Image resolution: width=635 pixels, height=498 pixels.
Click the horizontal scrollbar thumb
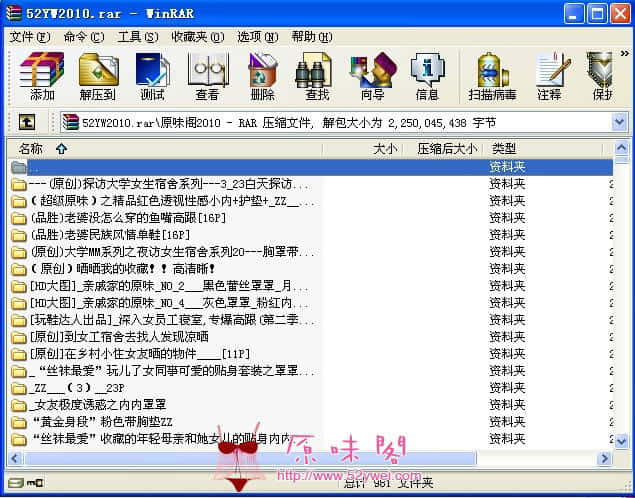pos(250,458)
